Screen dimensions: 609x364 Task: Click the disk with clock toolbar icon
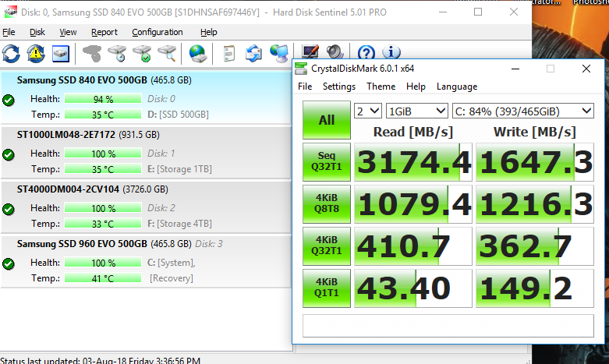[x=117, y=54]
